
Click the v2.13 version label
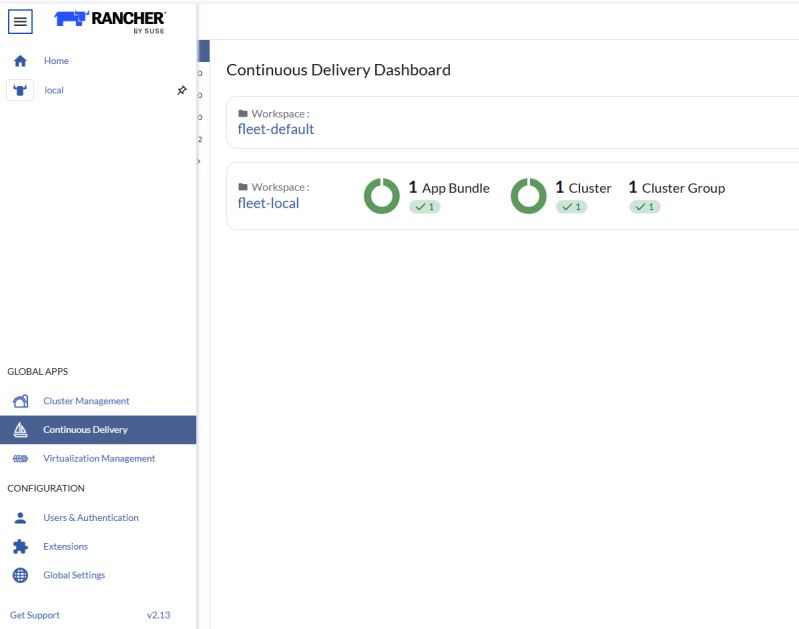coord(158,615)
